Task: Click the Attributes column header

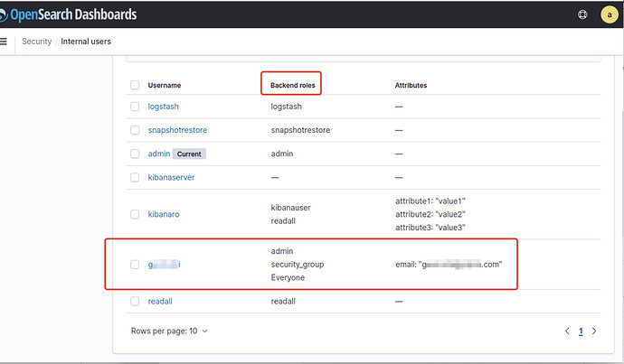Action: tap(411, 85)
